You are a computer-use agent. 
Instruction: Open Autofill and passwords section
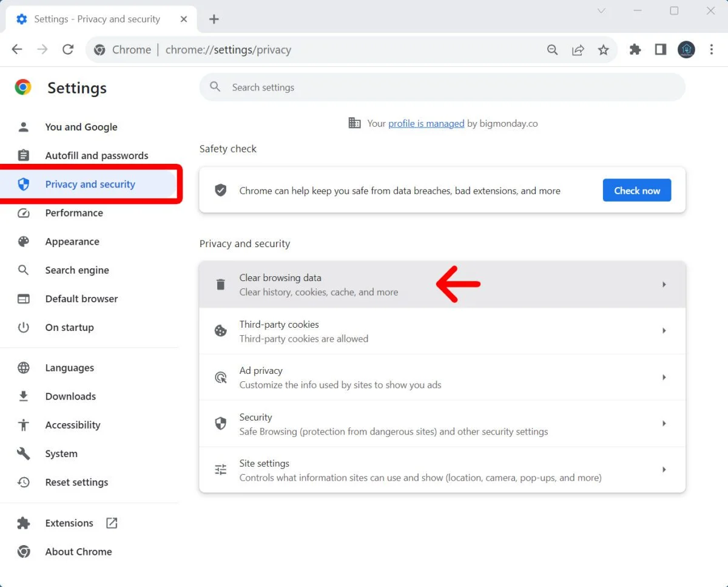[x=96, y=155]
